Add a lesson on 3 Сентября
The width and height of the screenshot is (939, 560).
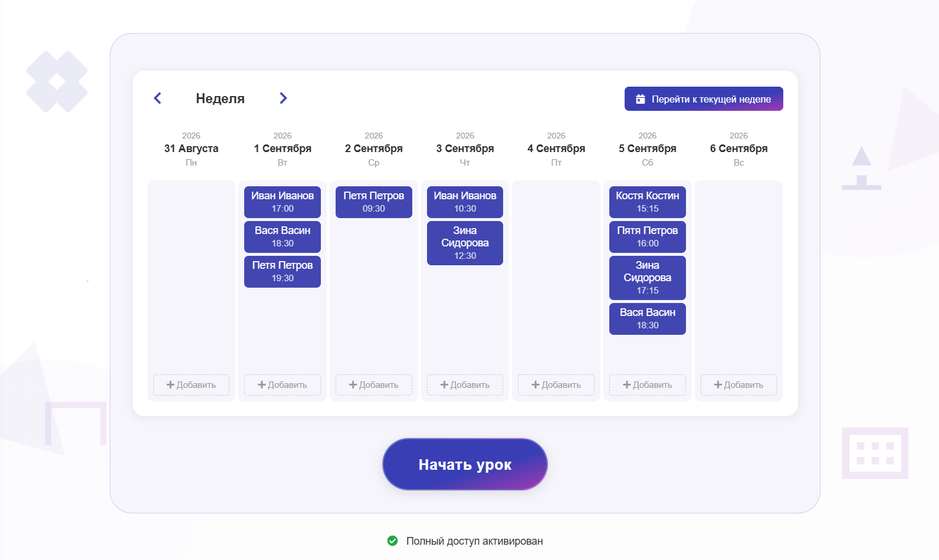pos(465,385)
